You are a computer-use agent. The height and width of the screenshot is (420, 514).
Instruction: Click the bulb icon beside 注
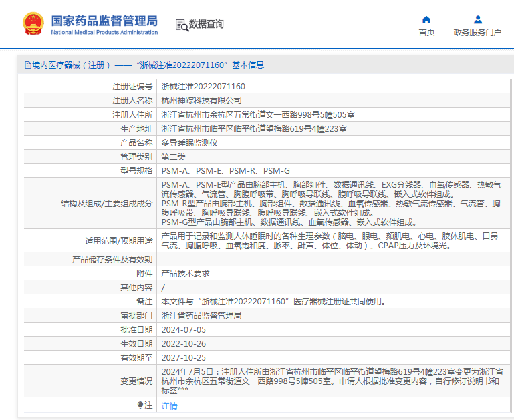(x=140, y=405)
